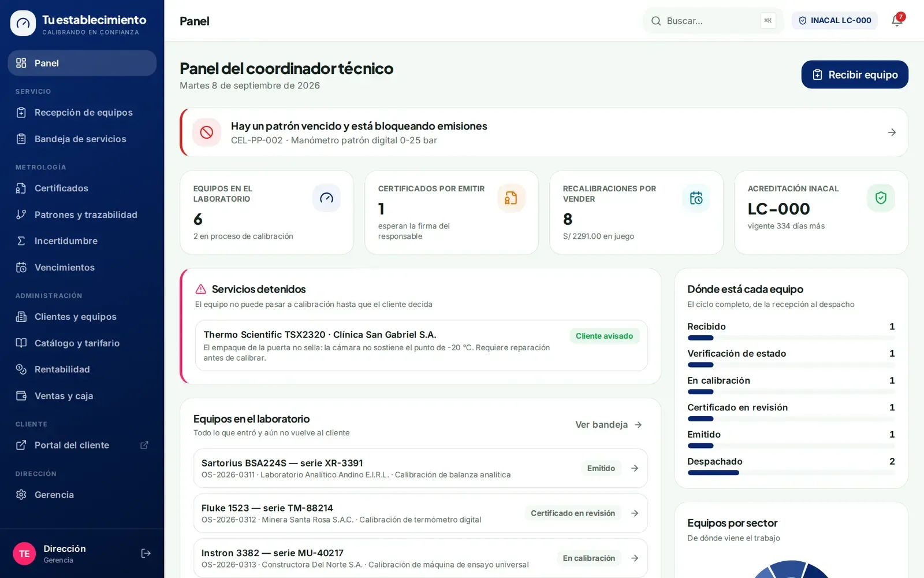Open Portal del cliente link
Viewport: 924px width, 578px height.
82,445
